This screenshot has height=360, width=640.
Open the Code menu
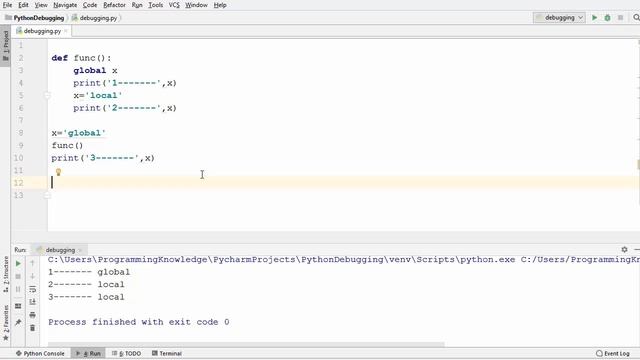[x=90, y=5]
